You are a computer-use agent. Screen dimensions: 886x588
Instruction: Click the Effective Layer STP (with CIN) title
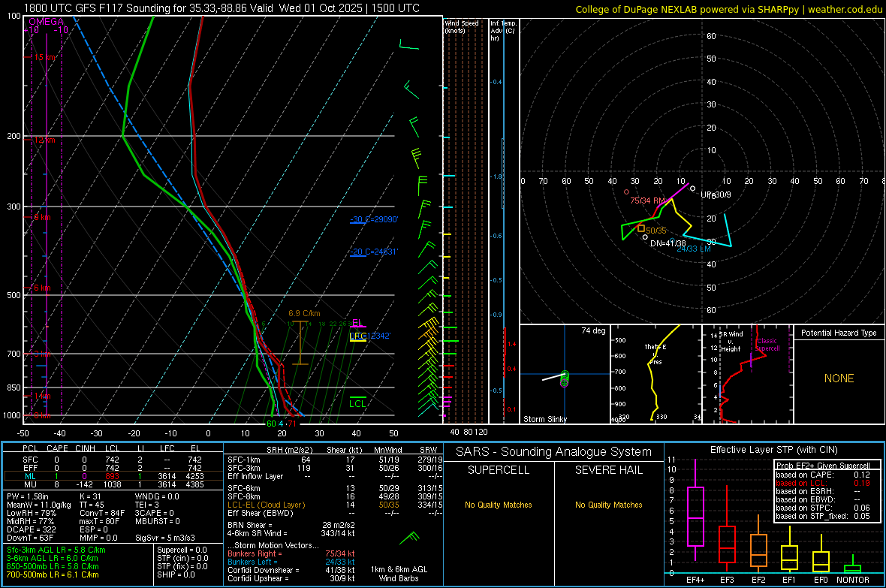click(773, 450)
